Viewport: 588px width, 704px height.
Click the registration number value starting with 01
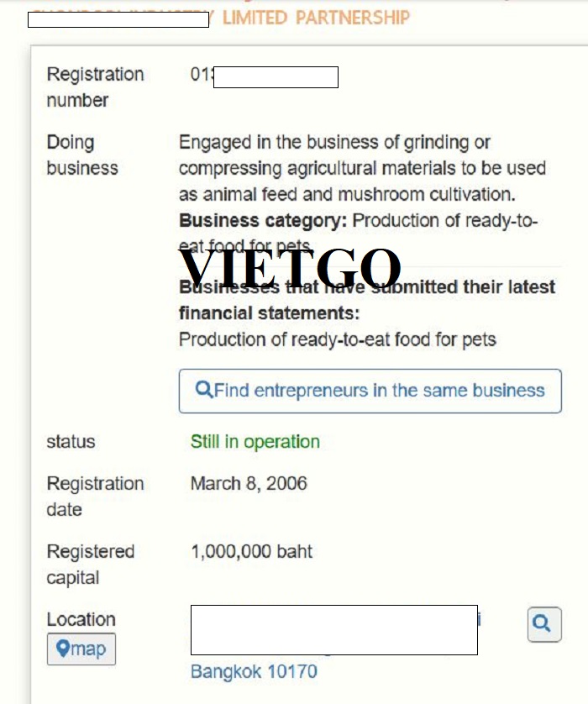[198, 75]
